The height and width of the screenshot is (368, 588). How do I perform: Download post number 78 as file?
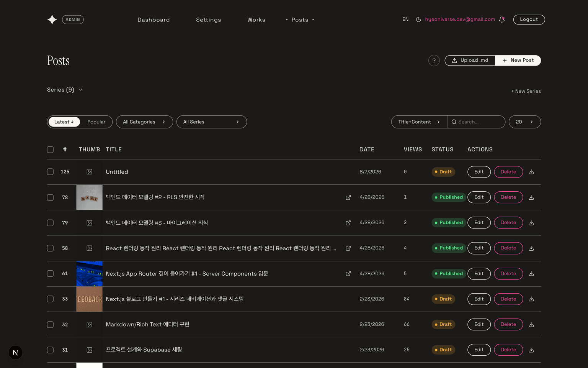[531, 197]
